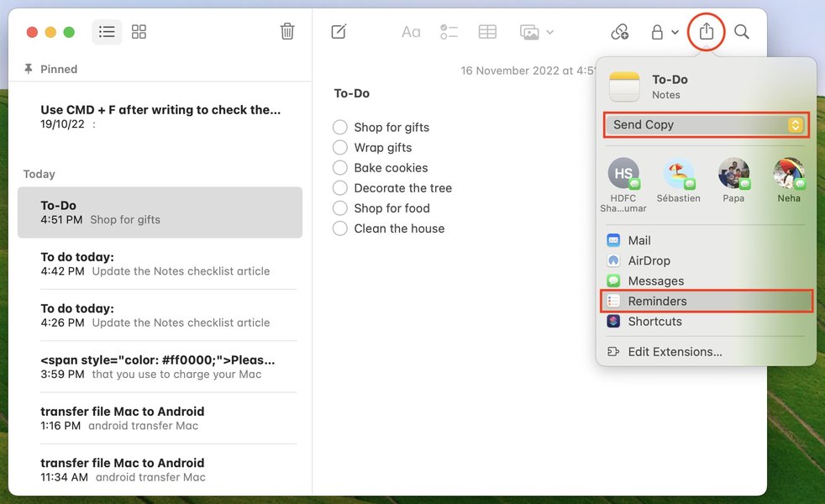Create a new note with the compose icon
Viewport: 825px width, 504px height.
[339, 31]
